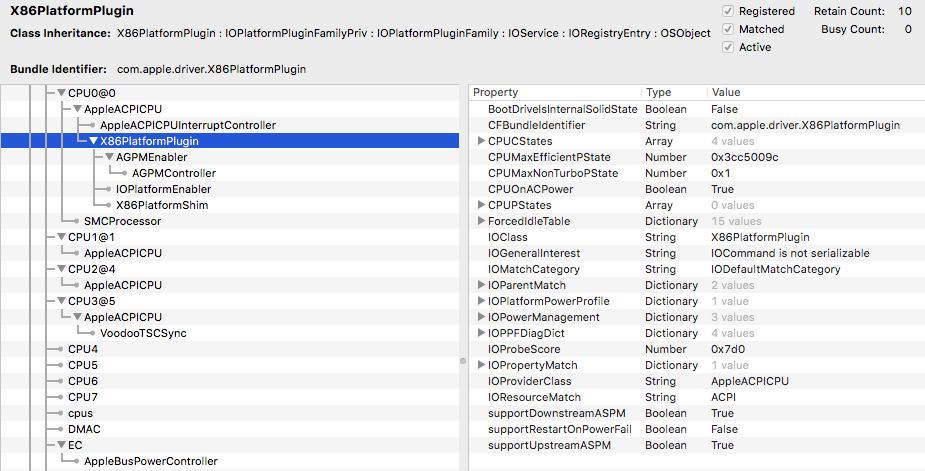Viewport: 925px width, 471px height.
Task: Select the X86PlatformShim tree entry
Action: pos(162,205)
